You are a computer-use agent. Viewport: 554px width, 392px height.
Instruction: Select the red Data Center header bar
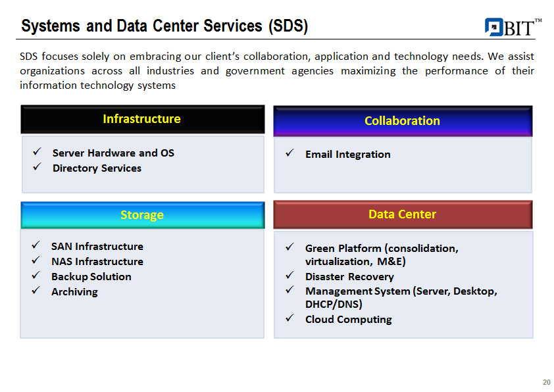tap(402, 214)
